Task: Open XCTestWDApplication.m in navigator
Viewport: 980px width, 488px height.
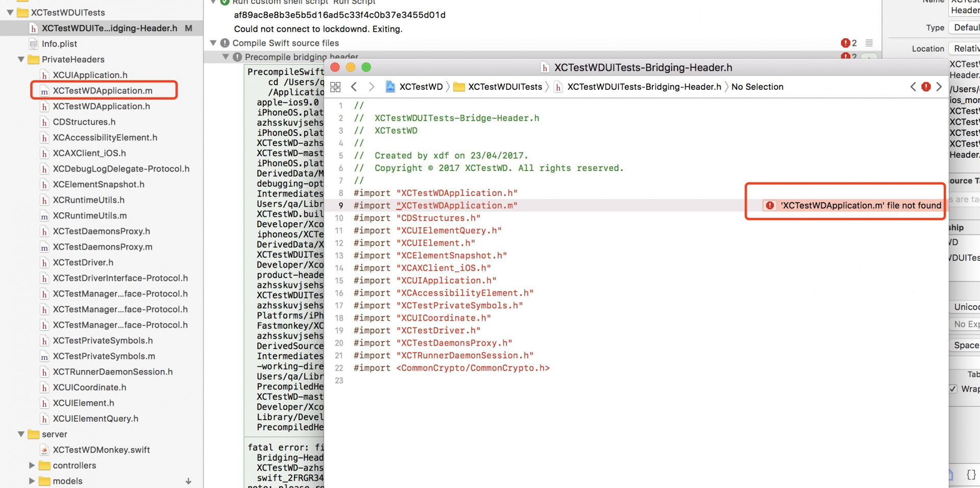Action: tap(102, 90)
